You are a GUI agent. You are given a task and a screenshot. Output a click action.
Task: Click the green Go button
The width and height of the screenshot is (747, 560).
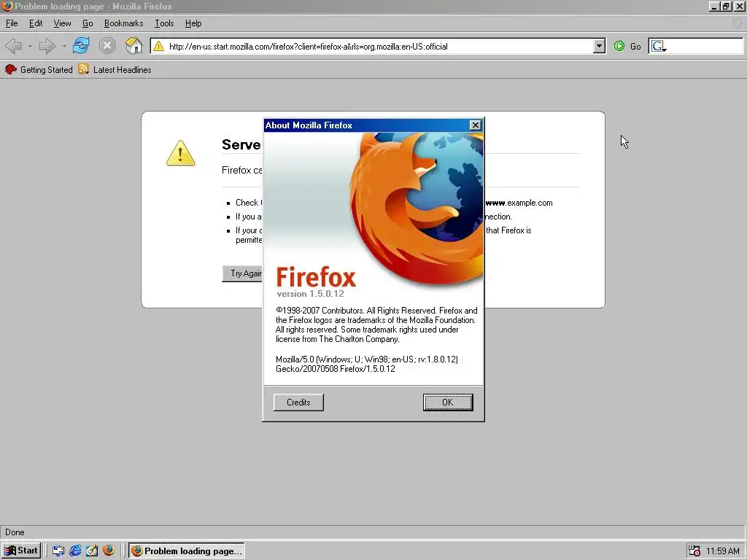click(627, 46)
